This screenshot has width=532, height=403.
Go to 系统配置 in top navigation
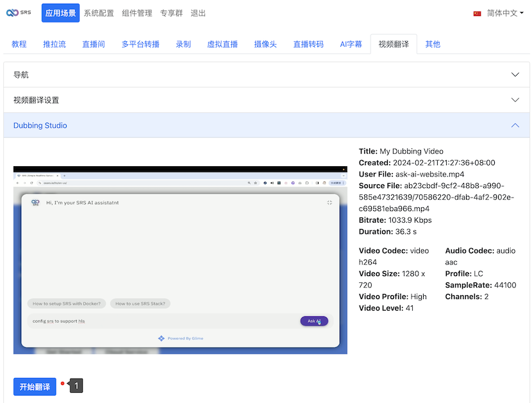coord(99,13)
